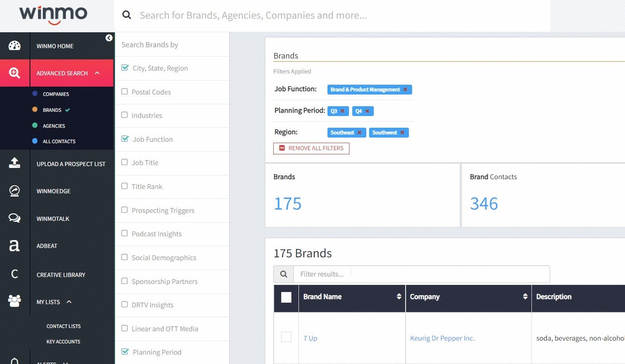625x364 pixels.
Task: Remove the Q3 planning period filter
Action: click(342, 111)
